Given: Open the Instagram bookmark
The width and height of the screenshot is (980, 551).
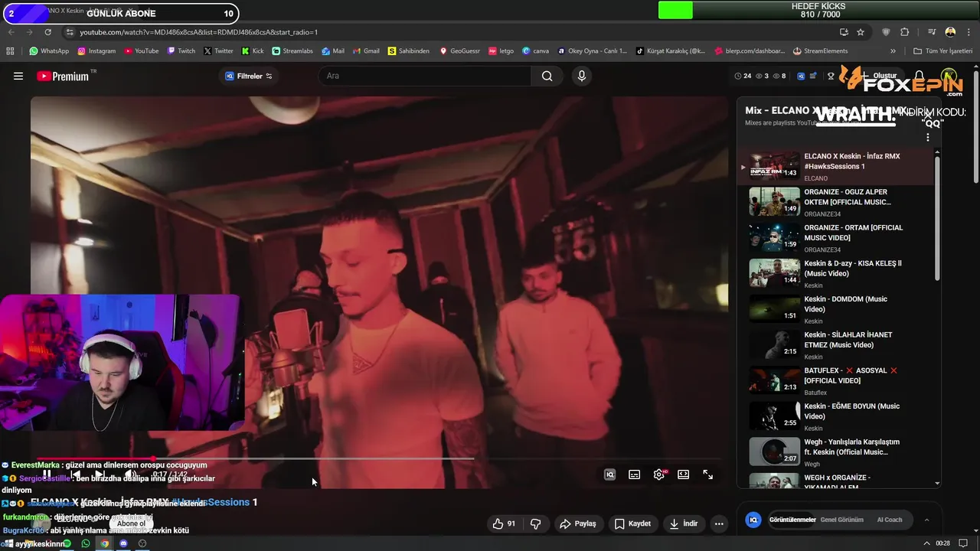Looking at the screenshot, I should tap(96, 51).
